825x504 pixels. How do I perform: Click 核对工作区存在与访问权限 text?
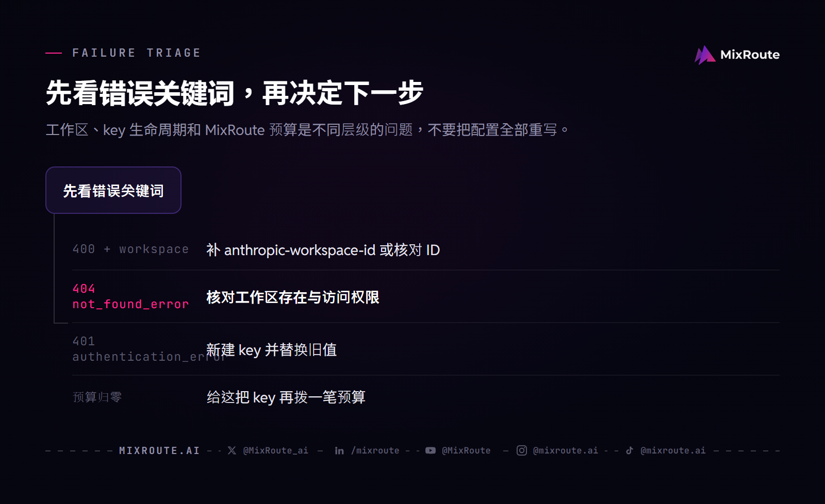pyautogui.click(x=293, y=297)
